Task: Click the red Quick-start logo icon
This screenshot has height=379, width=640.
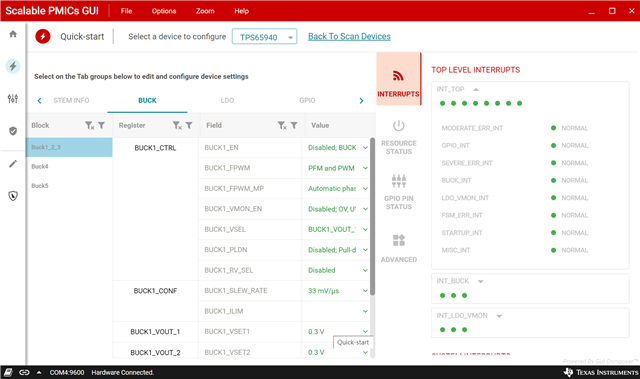Action: point(43,36)
